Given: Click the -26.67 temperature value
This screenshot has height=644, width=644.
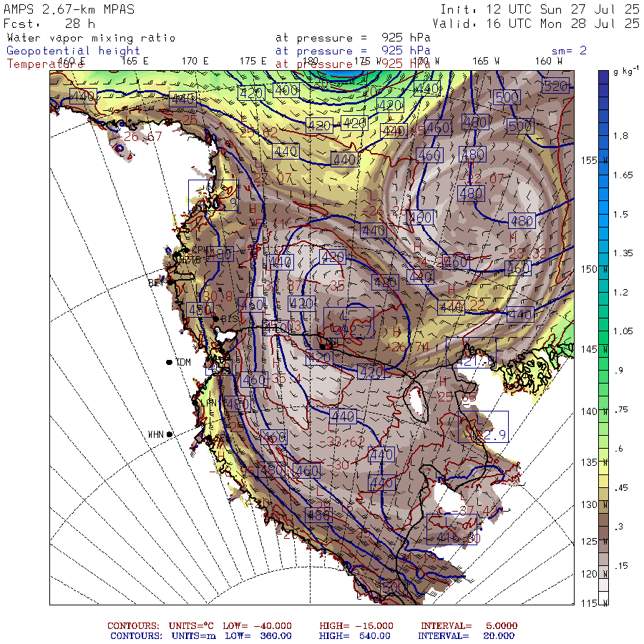Looking at the screenshot, I should point(140,137).
